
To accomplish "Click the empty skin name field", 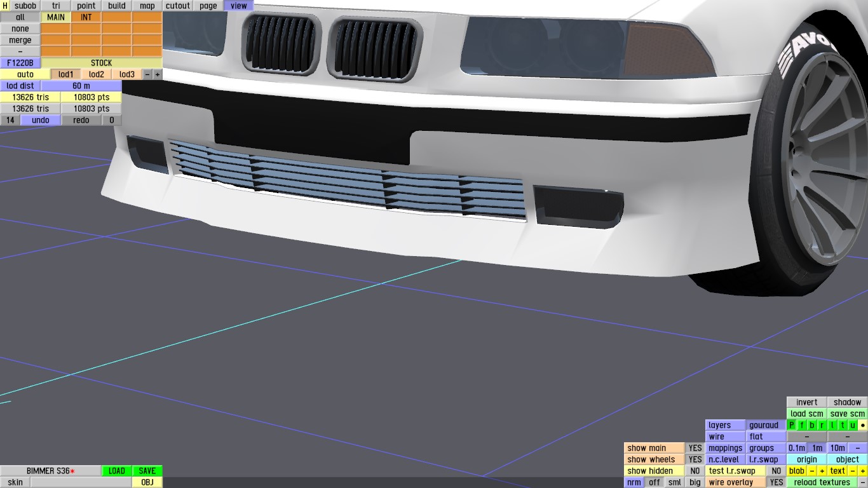I will [x=81, y=482].
